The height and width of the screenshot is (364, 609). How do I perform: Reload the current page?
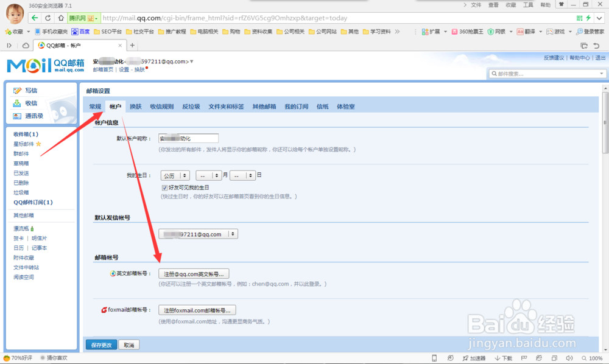click(48, 18)
